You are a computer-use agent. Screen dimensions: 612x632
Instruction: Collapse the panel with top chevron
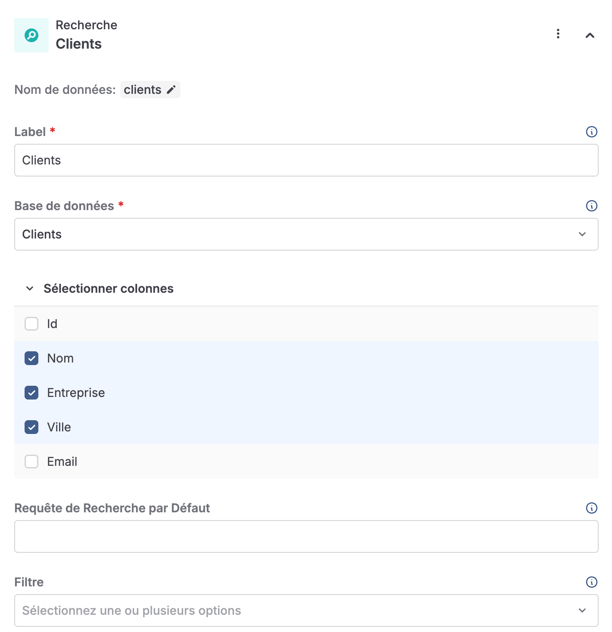pos(590,35)
